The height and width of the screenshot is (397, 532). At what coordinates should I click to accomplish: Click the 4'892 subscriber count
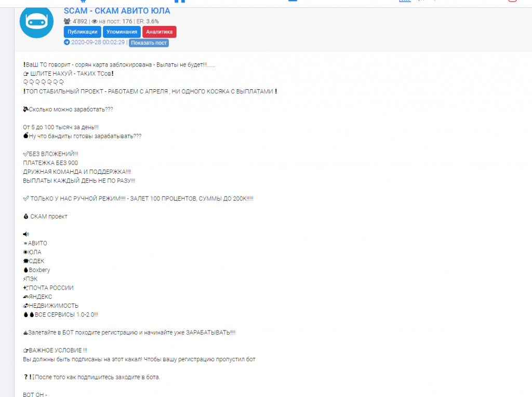click(79, 21)
